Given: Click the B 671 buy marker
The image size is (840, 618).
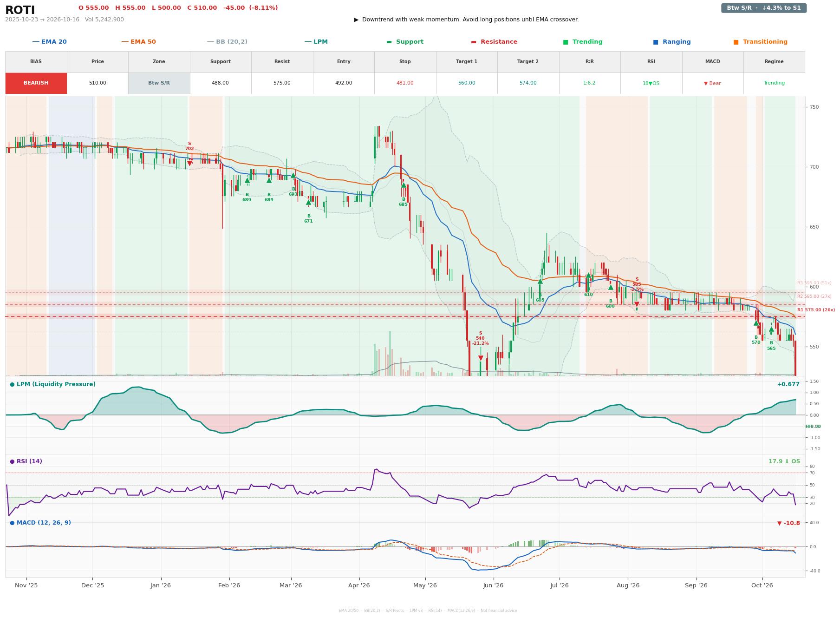Looking at the screenshot, I should click(308, 202).
